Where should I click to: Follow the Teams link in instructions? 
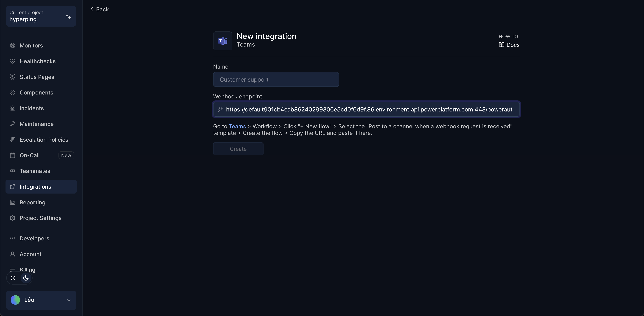pyautogui.click(x=237, y=127)
